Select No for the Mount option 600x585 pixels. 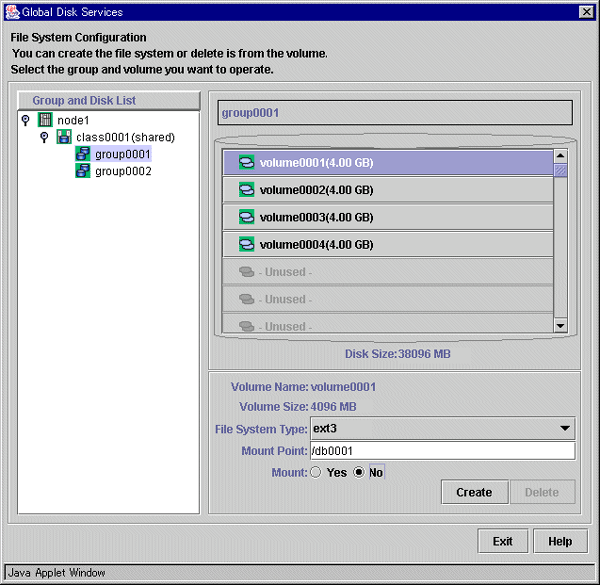pos(358,472)
